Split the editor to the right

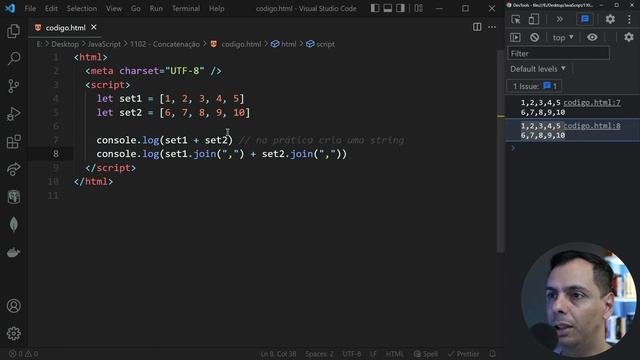point(477,27)
